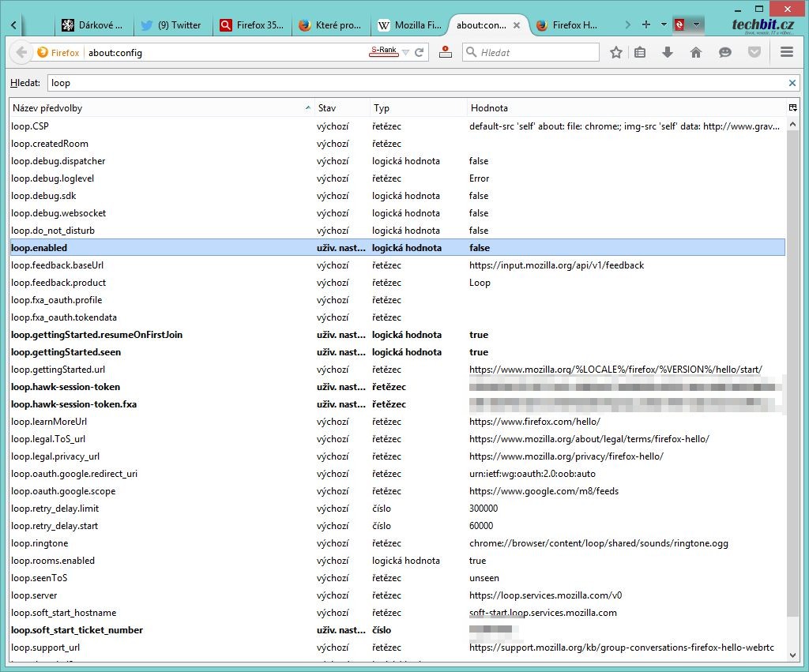
Task: Open Firefox Hello chat smiley icon
Action: [x=724, y=52]
